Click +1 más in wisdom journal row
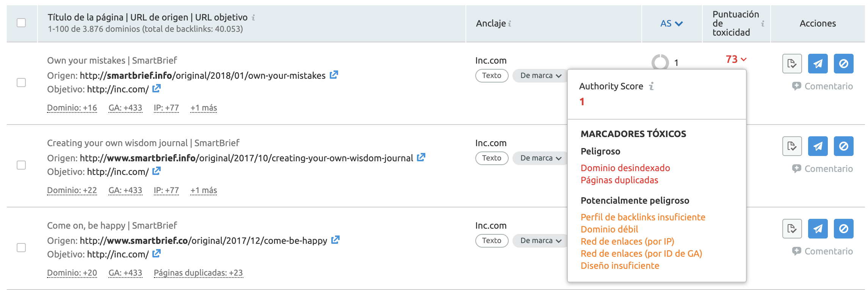868x290 pixels. coord(204,190)
